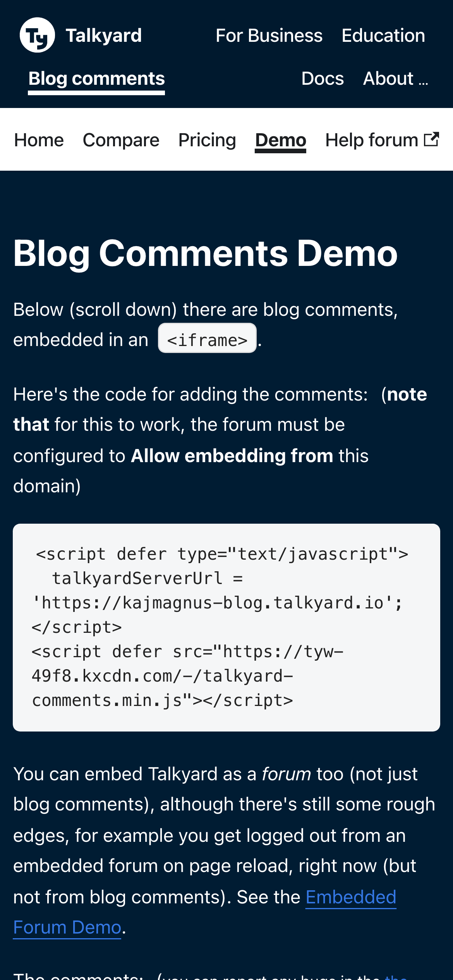Click the Blog Comments Demo heading
453x980 pixels.
[x=205, y=254]
